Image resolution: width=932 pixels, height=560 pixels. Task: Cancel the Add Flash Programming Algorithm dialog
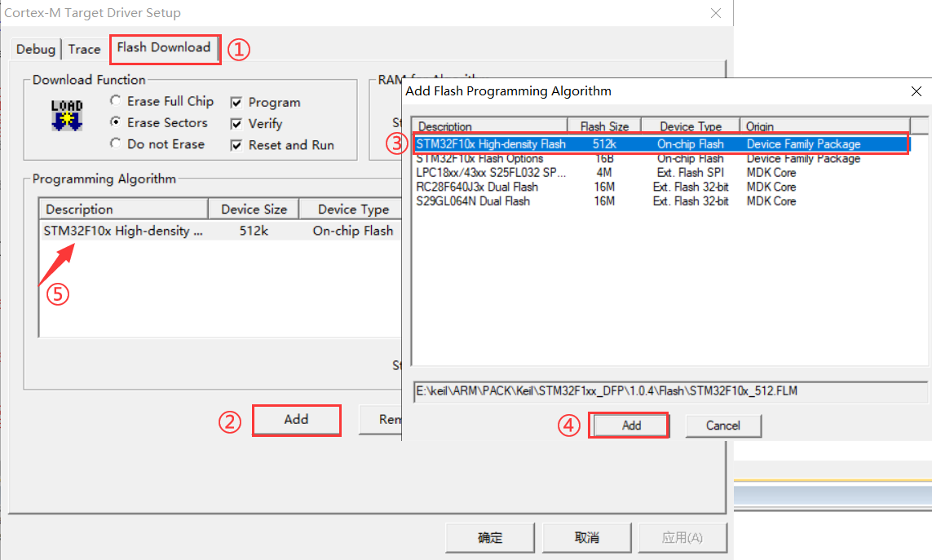tap(722, 426)
